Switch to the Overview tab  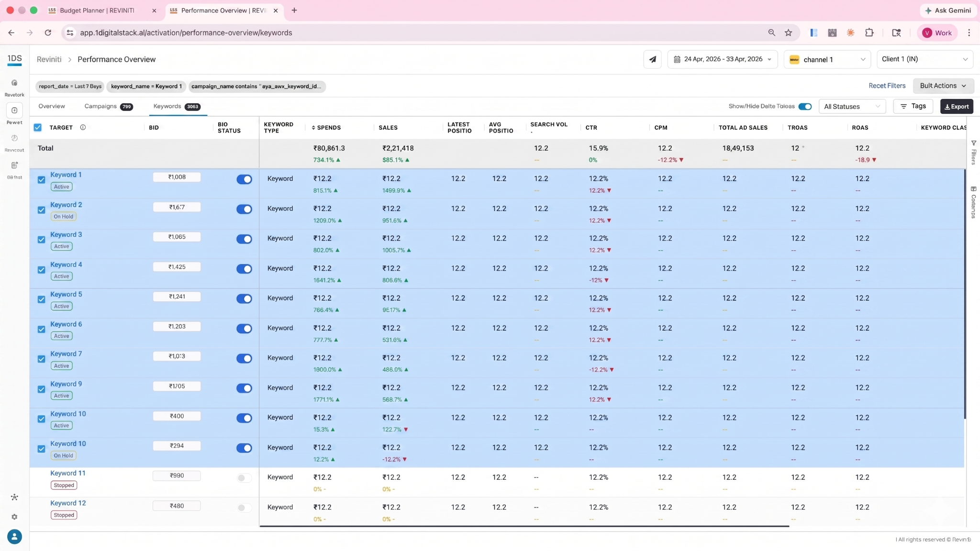coord(52,106)
